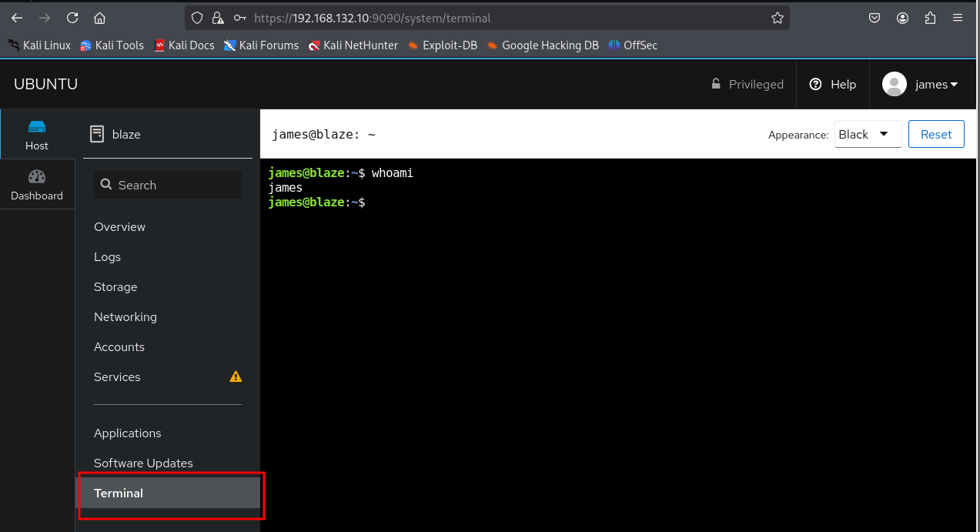Viewport: 980px width, 532px height.
Task: Click the browser reload icon
Action: tap(72, 18)
